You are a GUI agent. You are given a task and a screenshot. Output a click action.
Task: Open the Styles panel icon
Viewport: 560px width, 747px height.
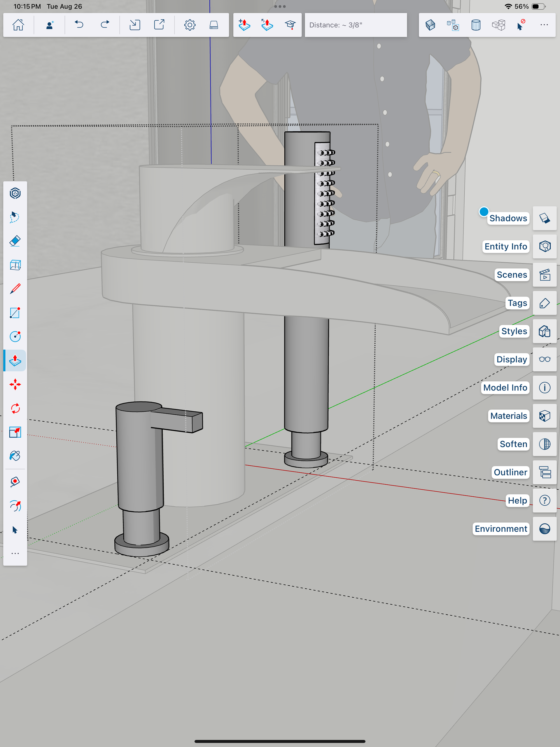click(545, 331)
